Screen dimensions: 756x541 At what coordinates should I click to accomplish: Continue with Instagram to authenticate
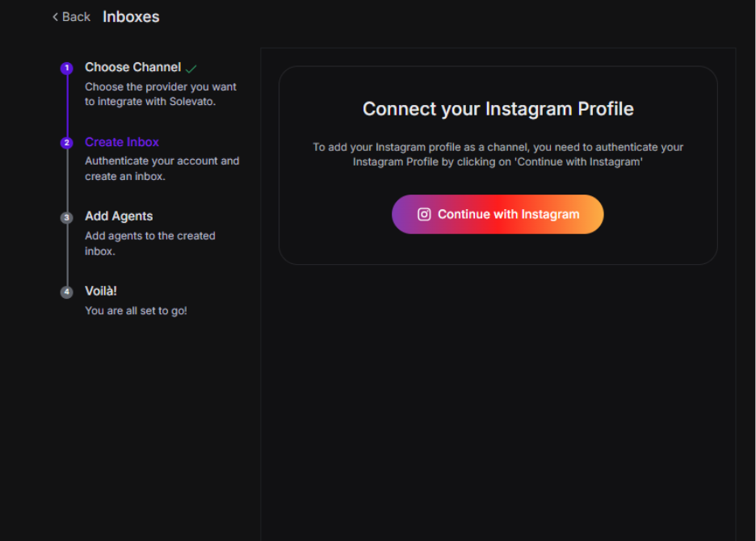click(x=498, y=214)
